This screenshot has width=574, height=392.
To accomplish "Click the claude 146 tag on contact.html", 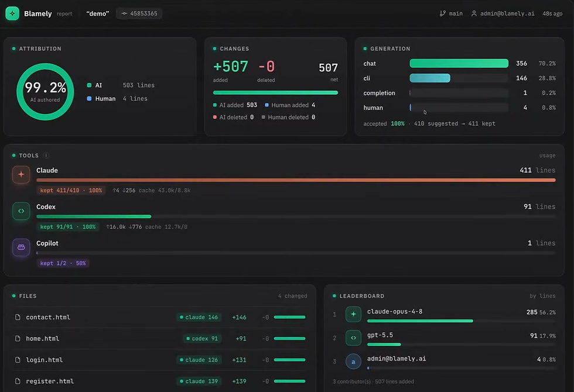I will coord(199,317).
